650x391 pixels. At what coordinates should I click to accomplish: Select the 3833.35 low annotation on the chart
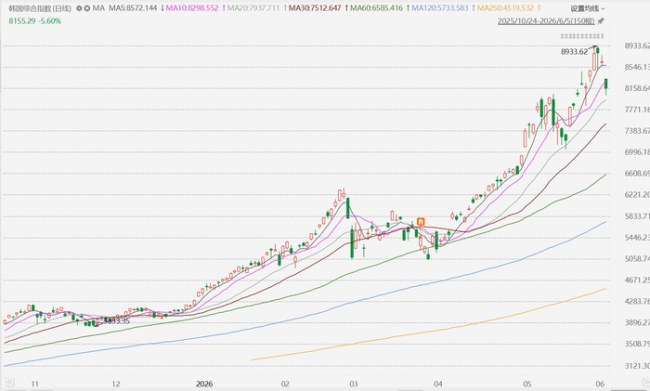tap(116, 321)
